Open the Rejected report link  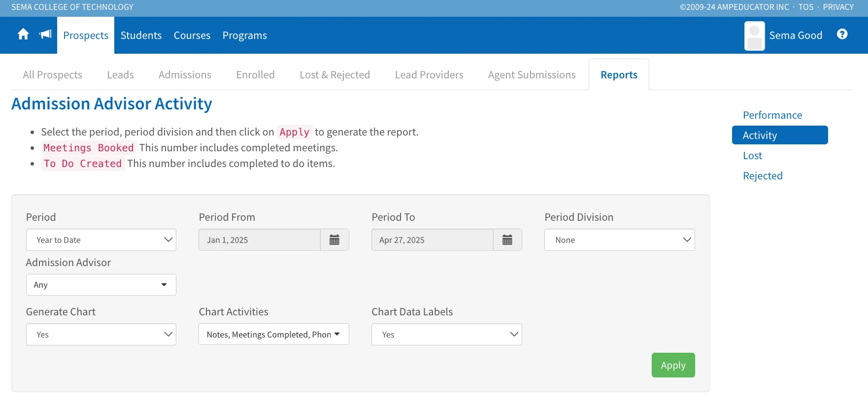[x=763, y=176]
